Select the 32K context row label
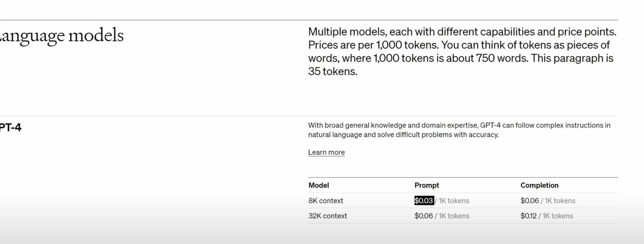Image resolution: width=644 pixels, height=244 pixels. point(327,216)
